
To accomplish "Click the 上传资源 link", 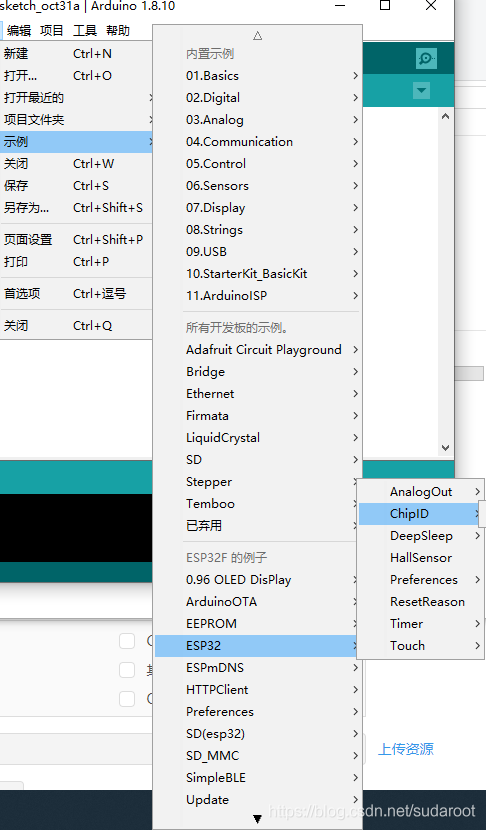I will (x=406, y=749).
